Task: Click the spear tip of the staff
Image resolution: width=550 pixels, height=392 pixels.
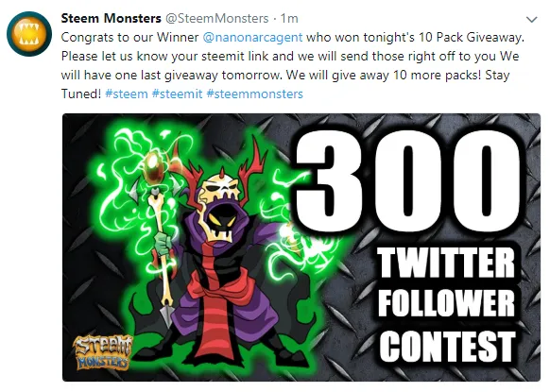Action: (165, 315)
